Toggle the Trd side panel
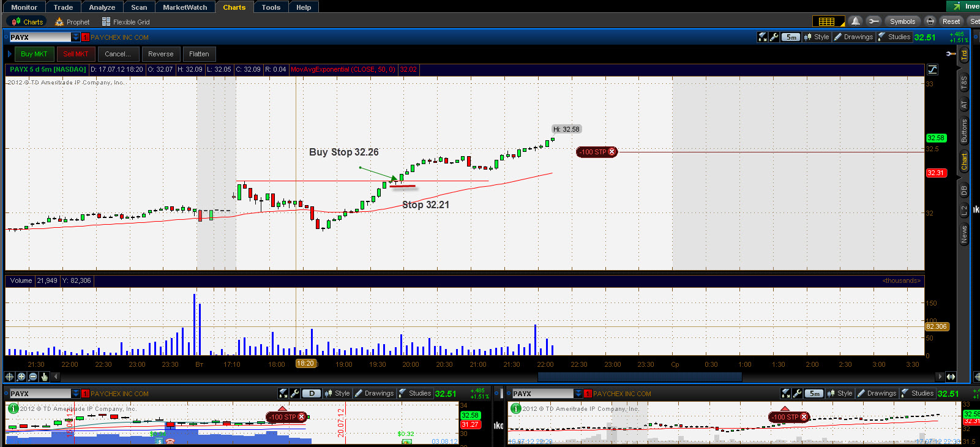980x447 pixels. tap(964, 54)
